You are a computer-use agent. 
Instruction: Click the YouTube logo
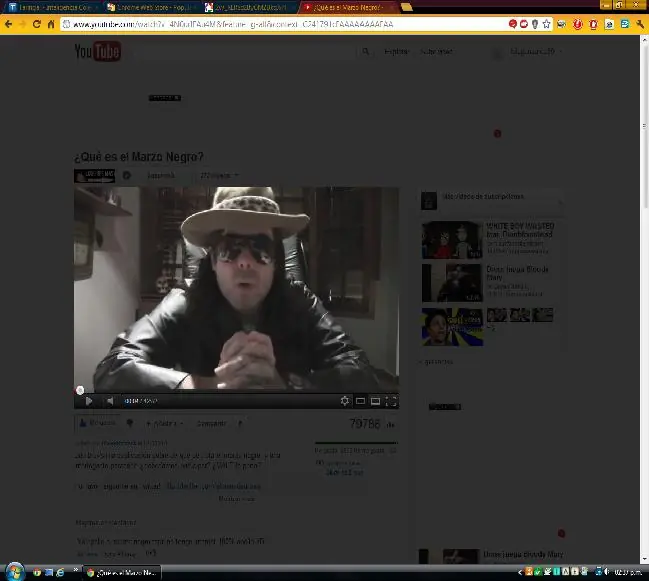tap(98, 51)
